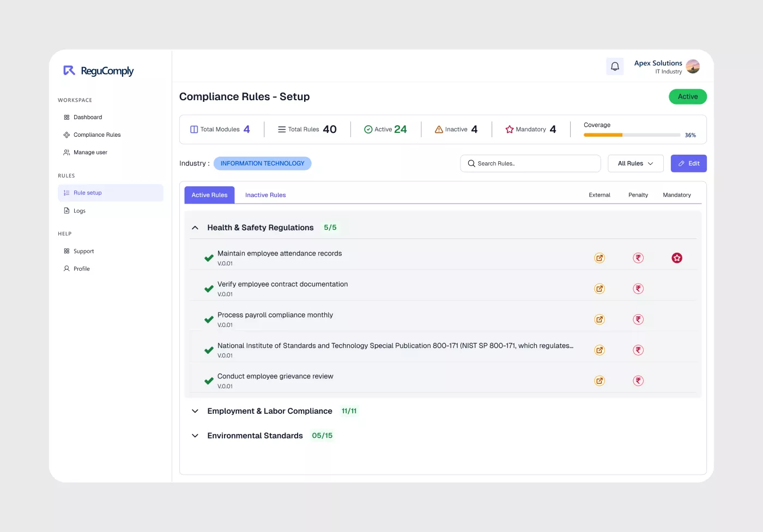Image resolution: width=763 pixels, height=532 pixels.
Task: Expand Environmental Standards section
Action: 195,436
